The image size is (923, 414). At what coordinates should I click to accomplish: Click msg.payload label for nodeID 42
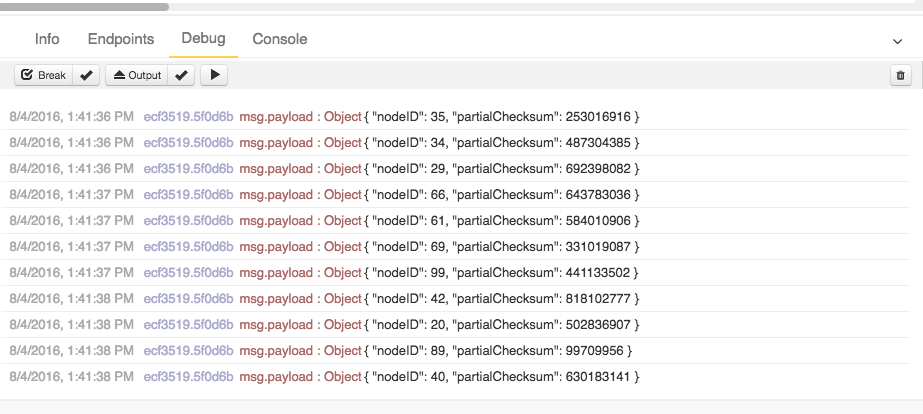click(276, 299)
